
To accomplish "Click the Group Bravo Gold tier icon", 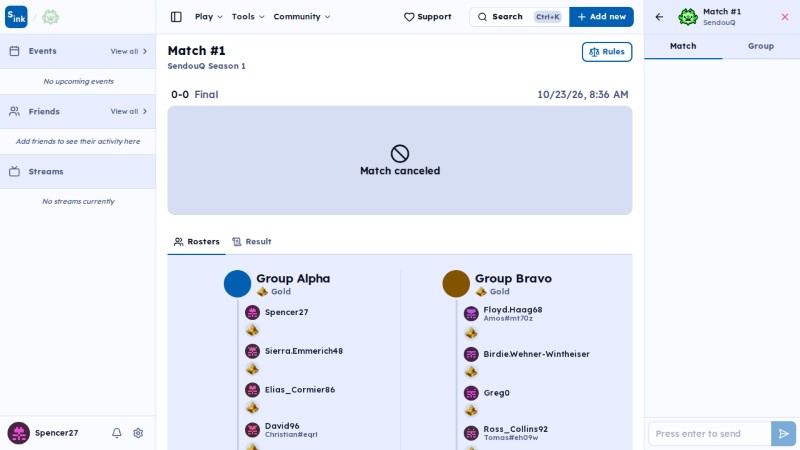I will [481, 292].
